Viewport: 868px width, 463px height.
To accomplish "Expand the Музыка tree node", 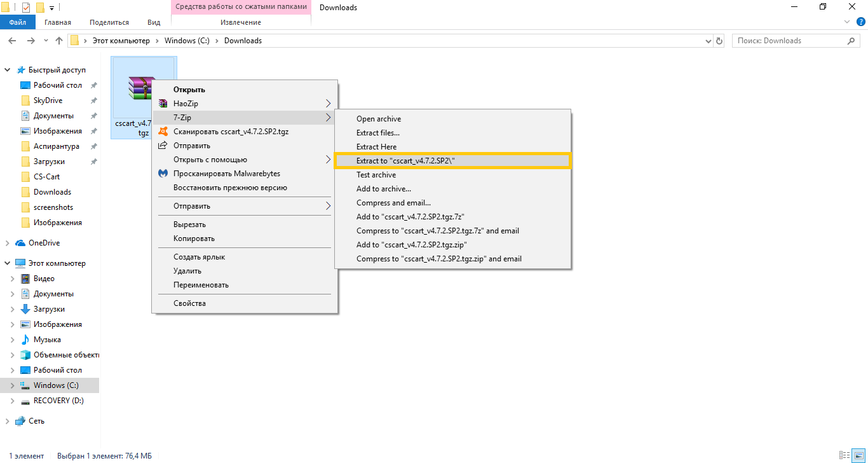I will (12, 340).
